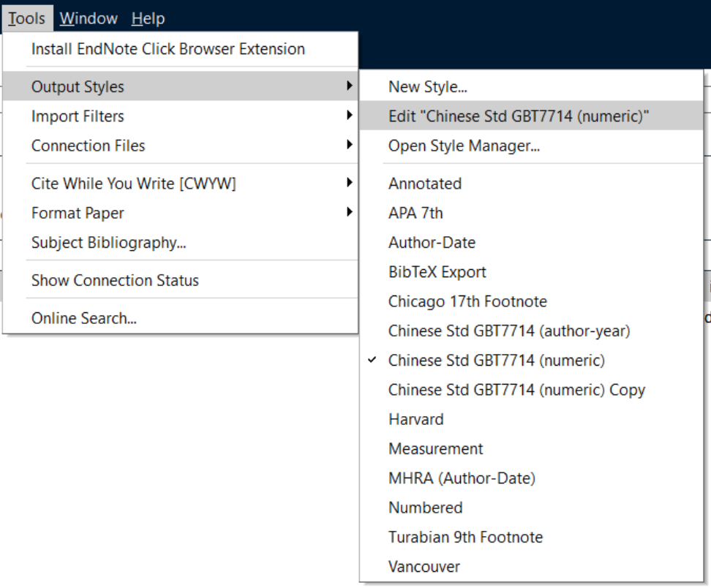Expand the Output Styles submenu arrow

point(349,86)
